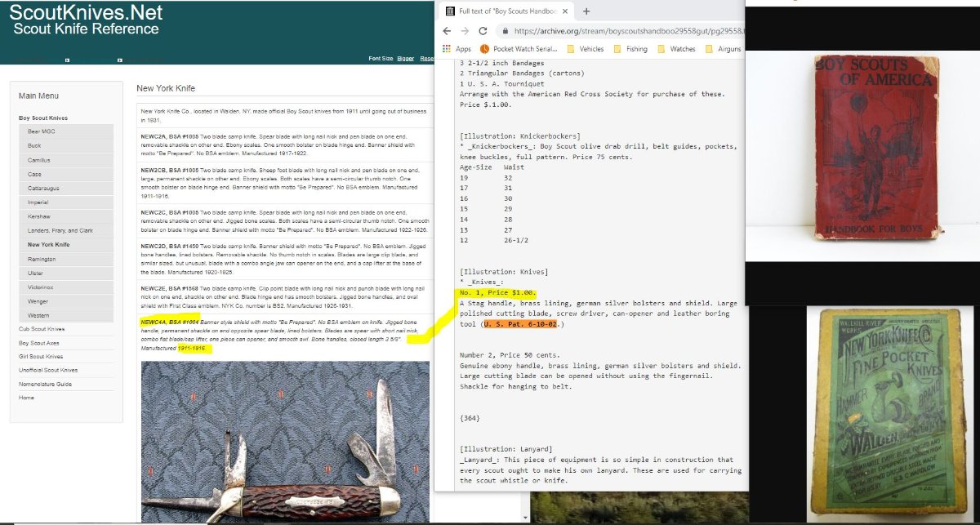Open Boy Scout Knives menu heading

click(x=43, y=118)
